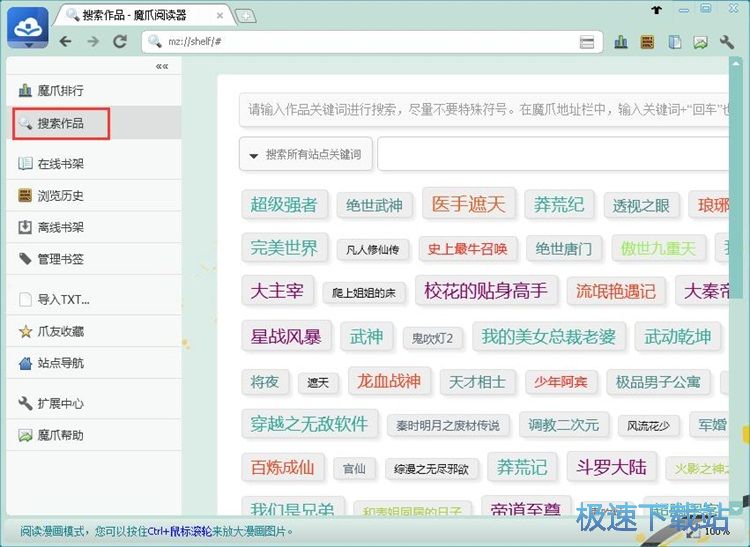This screenshot has height=547, width=750.
Task: Expand the 搜索所有站点关键词 dropdown
Action: (x=306, y=155)
